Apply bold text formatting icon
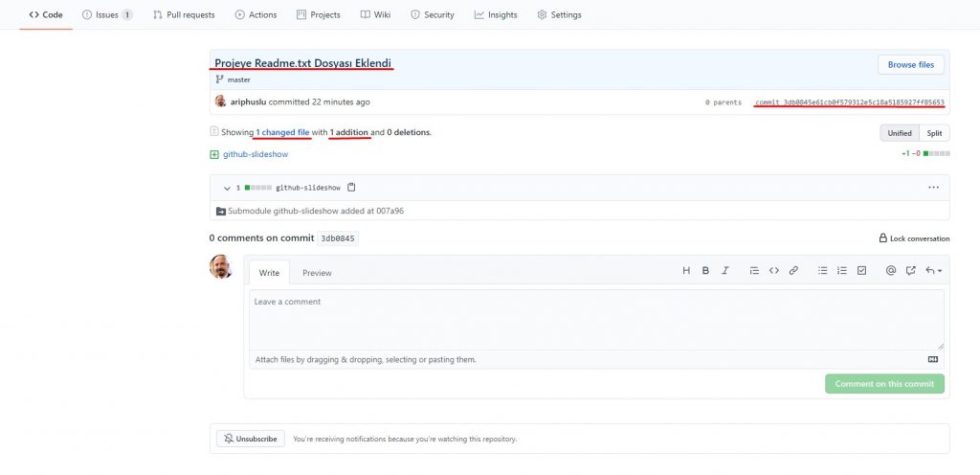The width and height of the screenshot is (980, 475). (x=705, y=271)
